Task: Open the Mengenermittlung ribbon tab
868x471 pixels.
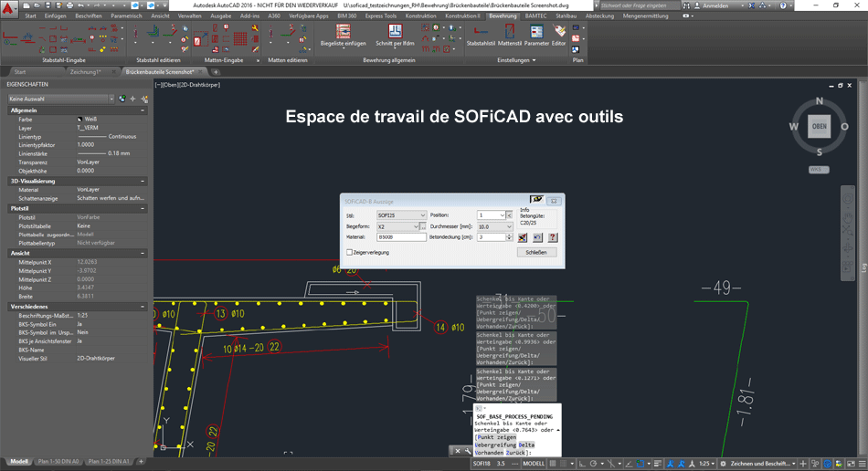Action: click(645, 16)
